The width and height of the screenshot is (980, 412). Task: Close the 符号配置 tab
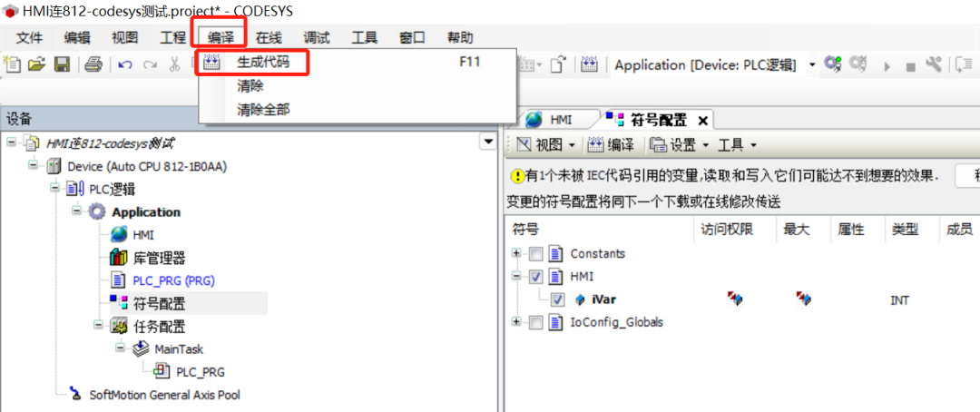[702, 120]
